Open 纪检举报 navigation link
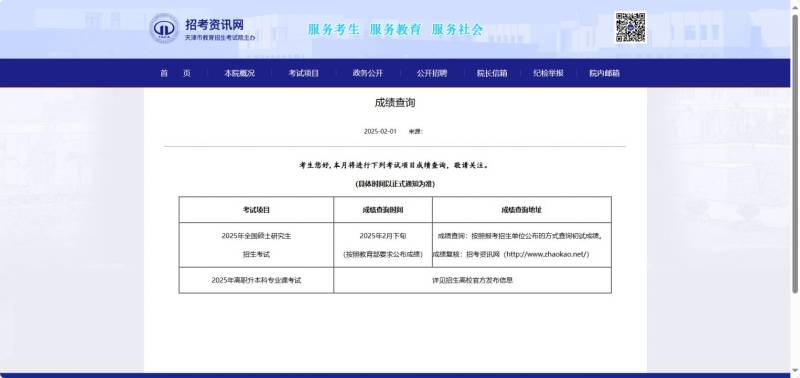The width and height of the screenshot is (800, 378). [548, 73]
